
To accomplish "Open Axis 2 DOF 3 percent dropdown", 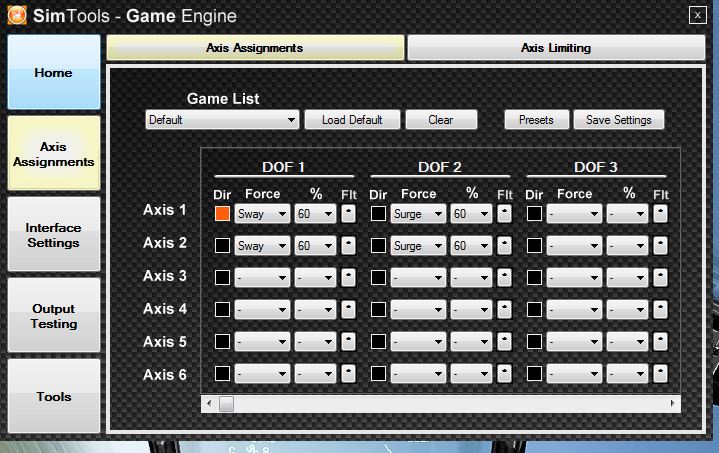I will (x=627, y=246).
